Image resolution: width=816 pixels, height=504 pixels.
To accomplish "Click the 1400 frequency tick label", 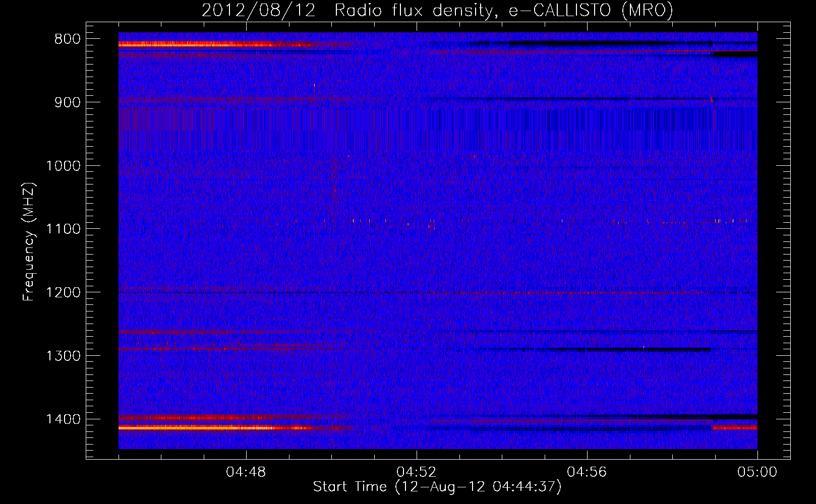I will coord(63,419).
